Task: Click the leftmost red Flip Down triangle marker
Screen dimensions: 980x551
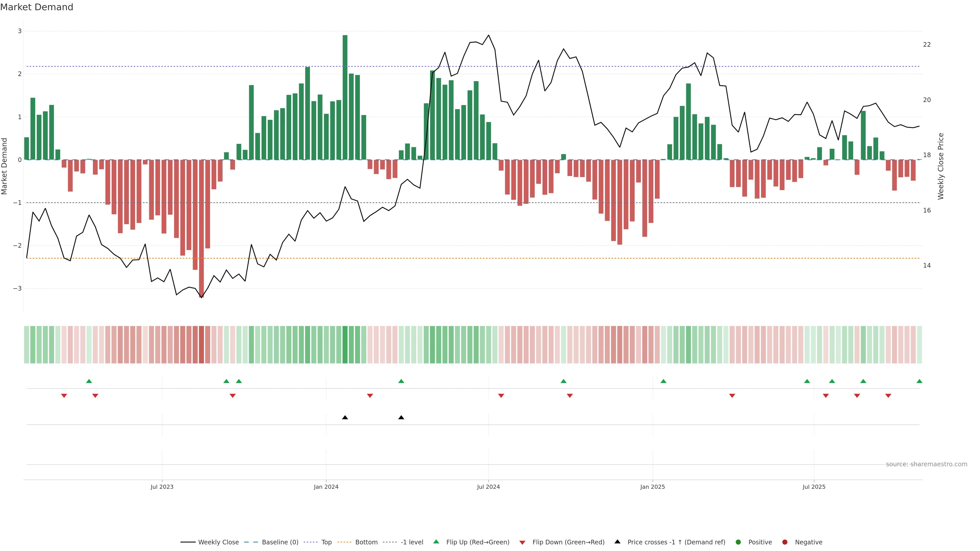Action: [64, 396]
